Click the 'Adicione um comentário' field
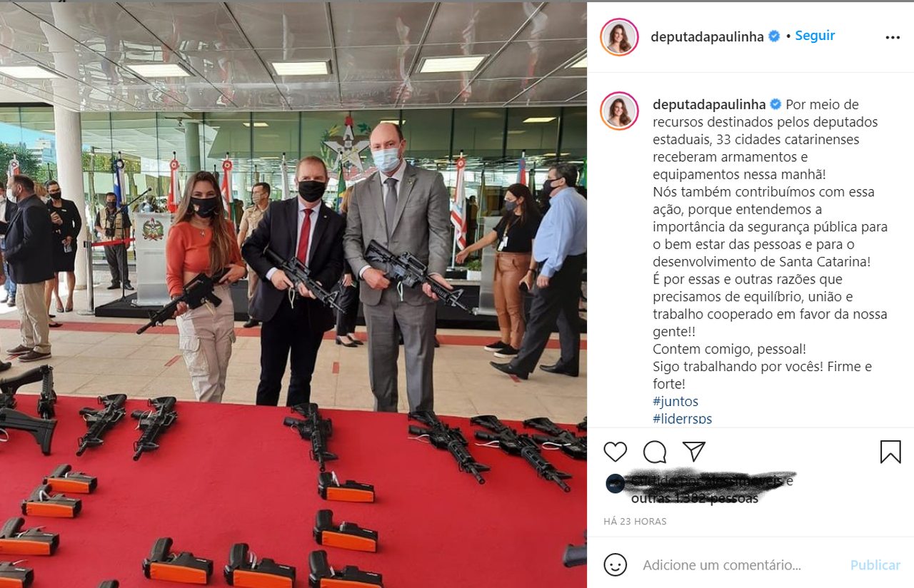Viewport: 914px width, 588px height. point(739,565)
